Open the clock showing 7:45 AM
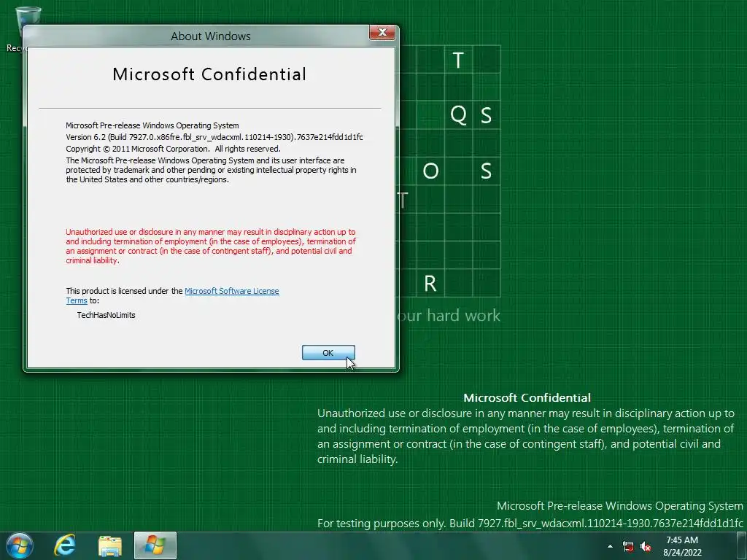Screen dimensions: 747x560 (682, 545)
